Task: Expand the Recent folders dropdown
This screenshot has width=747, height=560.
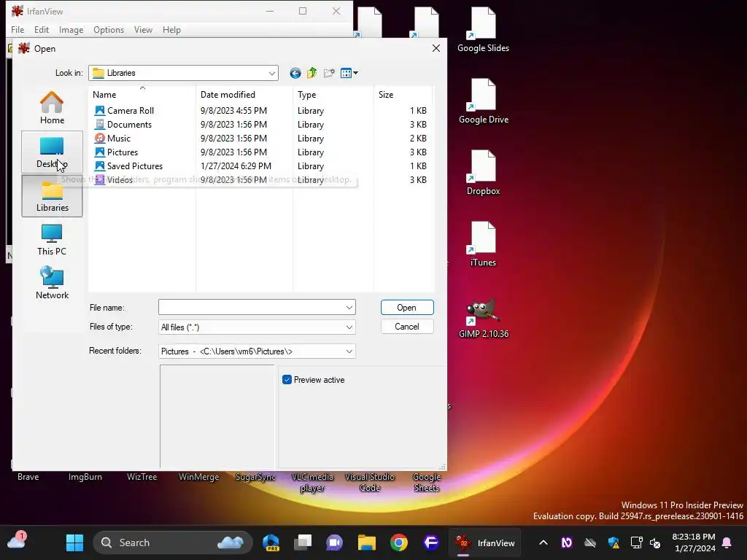Action: (x=349, y=351)
